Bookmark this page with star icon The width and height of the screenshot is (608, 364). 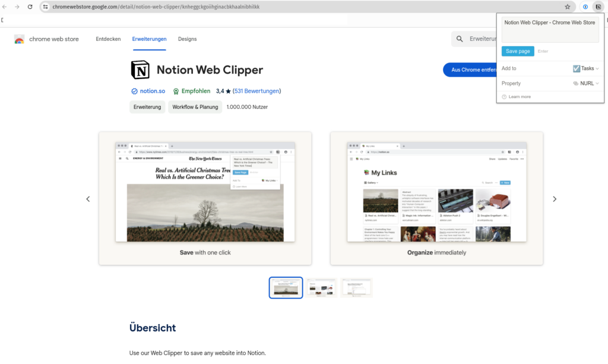tap(567, 7)
